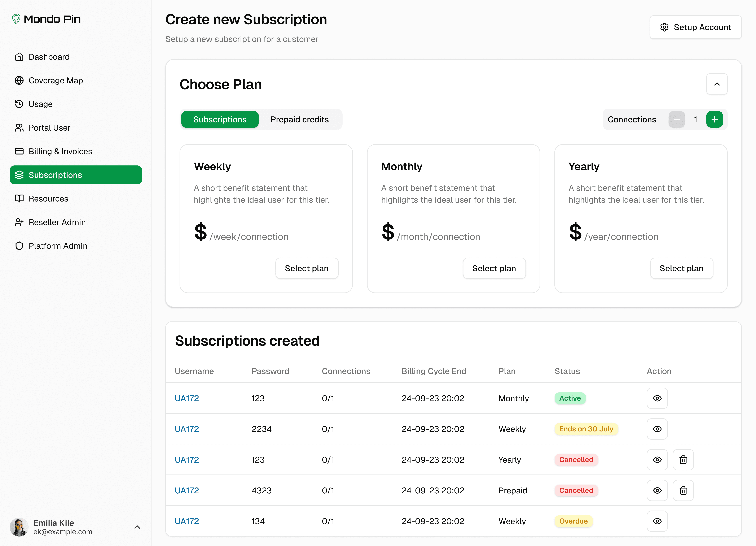
Task: View subscription ending on 30 July
Action: (x=657, y=429)
